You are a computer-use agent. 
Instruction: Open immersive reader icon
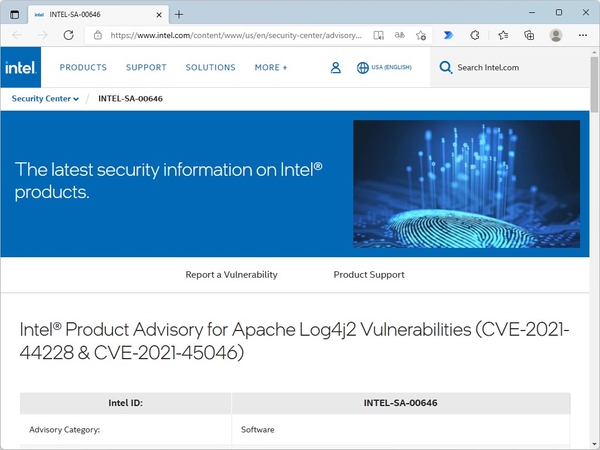click(x=378, y=35)
